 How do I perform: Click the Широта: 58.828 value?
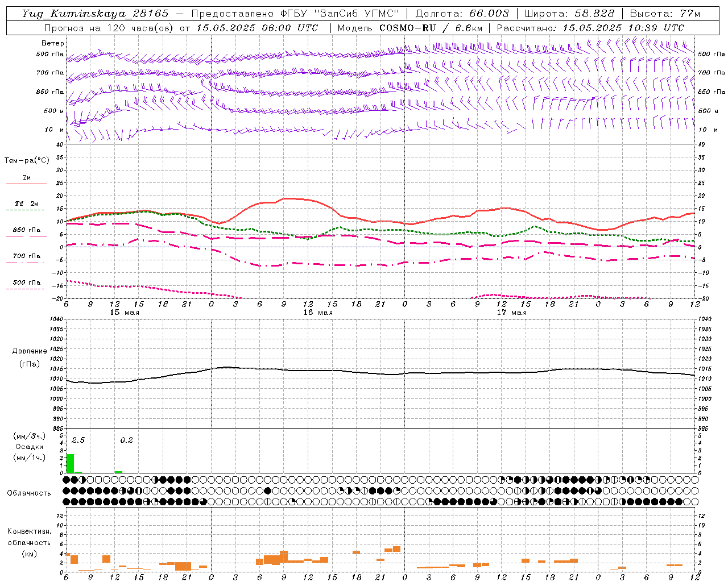569,14
